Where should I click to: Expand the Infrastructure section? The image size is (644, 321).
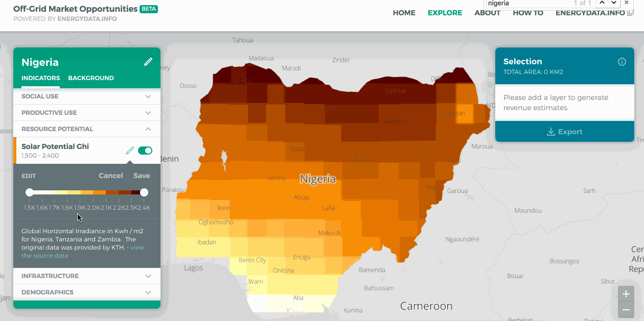click(x=148, y=276)
